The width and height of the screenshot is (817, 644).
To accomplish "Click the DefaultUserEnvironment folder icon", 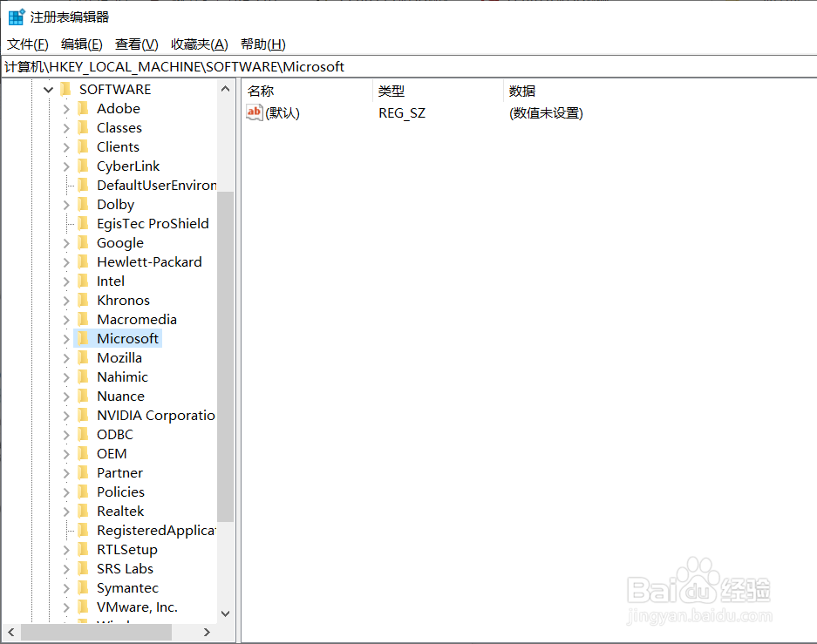I will click(83, 185).
